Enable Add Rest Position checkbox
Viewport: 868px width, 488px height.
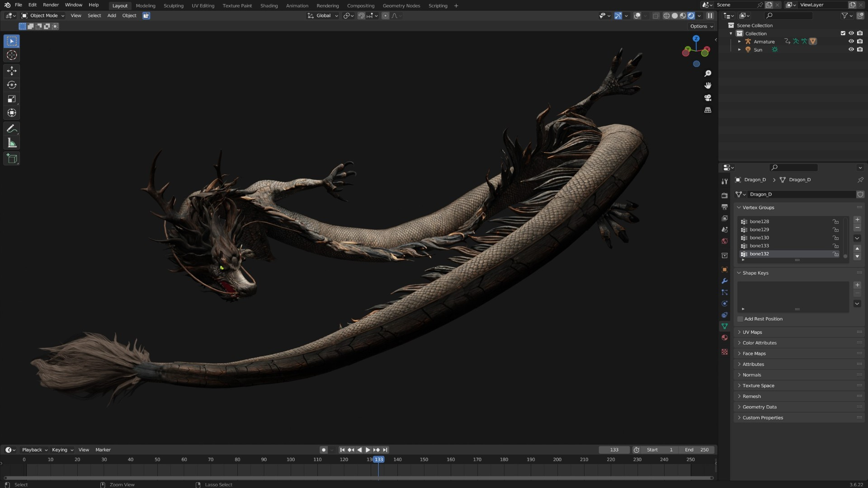741,319
